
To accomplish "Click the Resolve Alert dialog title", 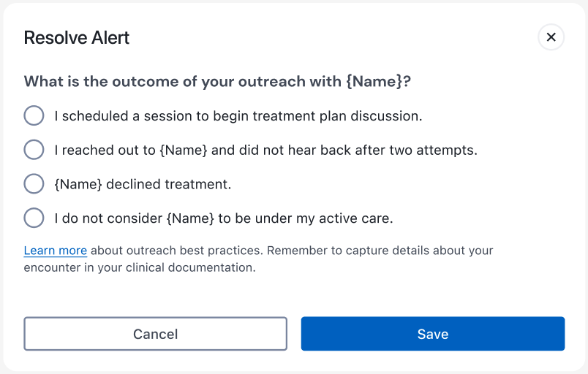I will tap(77, 38).
